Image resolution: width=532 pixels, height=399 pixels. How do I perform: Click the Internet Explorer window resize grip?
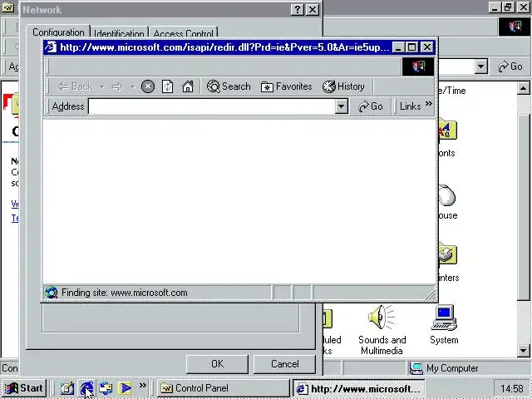[x=431, y=295]
